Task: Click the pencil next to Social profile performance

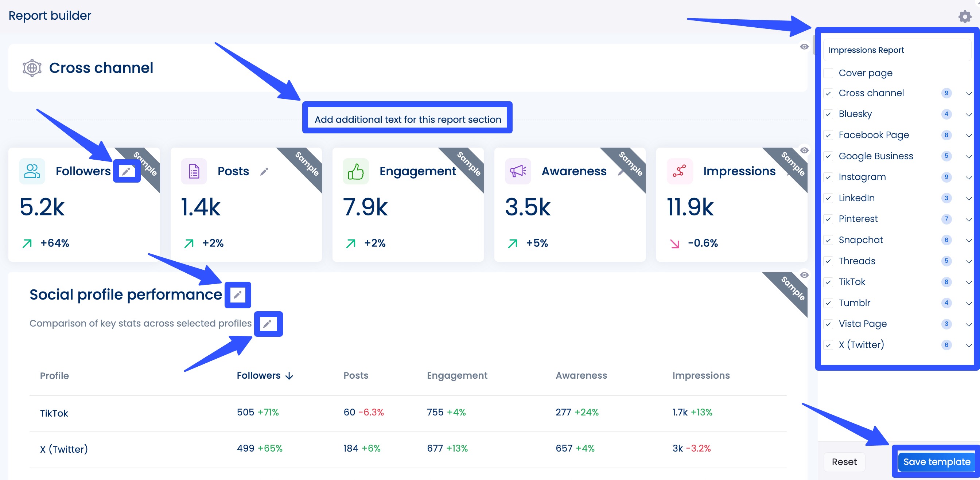Action: coord(238,294)
